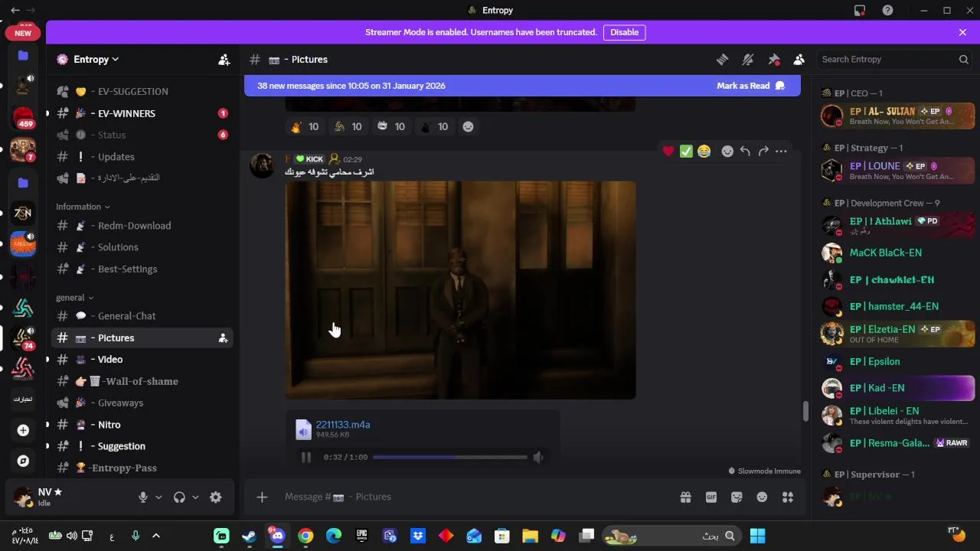View MaCK BLaCk-EN member profile
The image size is (980, 551).
coord(897,253)
